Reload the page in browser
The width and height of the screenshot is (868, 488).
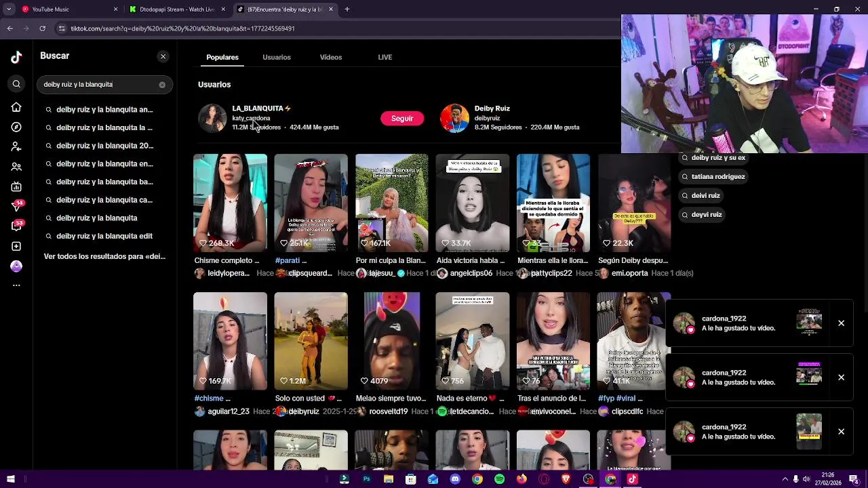(x=42, y=28)
